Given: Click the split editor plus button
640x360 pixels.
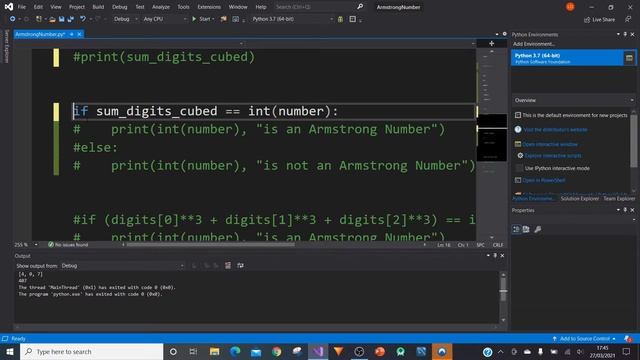Looking at the screenshot, I should pyautogui.click(x=491, y=43).
